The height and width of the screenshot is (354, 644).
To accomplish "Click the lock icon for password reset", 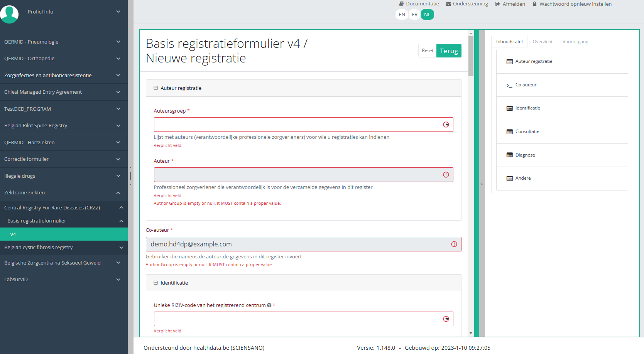I will [x=534, y=4].
